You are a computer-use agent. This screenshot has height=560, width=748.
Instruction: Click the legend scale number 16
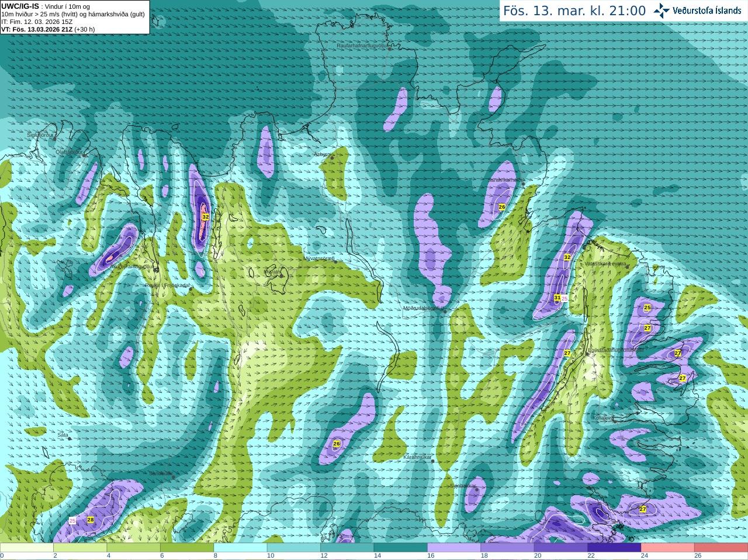(431, 556)
